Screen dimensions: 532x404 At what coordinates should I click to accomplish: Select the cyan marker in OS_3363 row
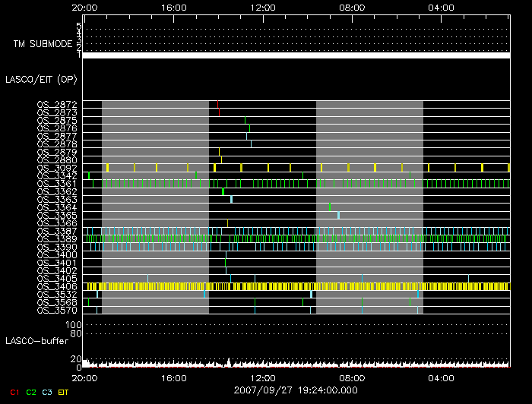tap(231, 199)
